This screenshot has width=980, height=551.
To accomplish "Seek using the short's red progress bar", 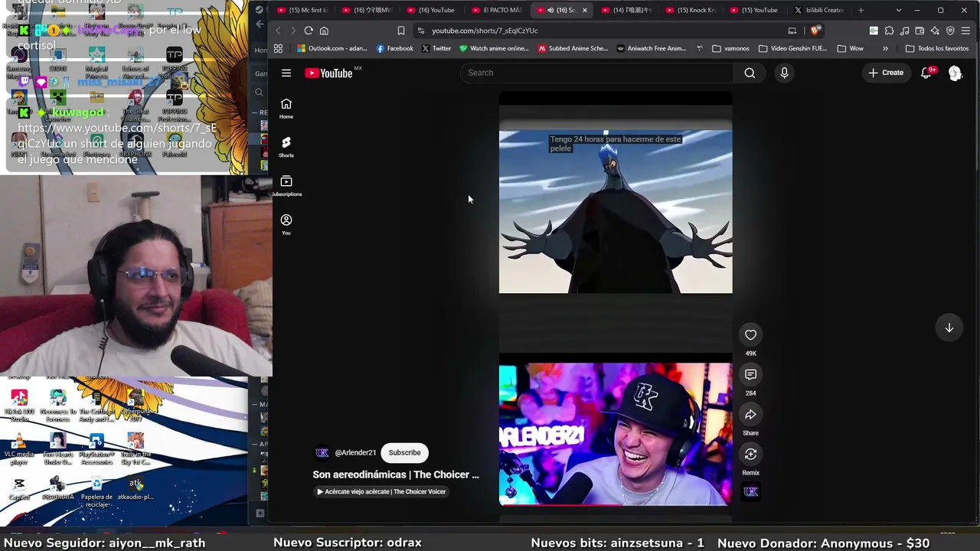I will click(x=616, y=504).
